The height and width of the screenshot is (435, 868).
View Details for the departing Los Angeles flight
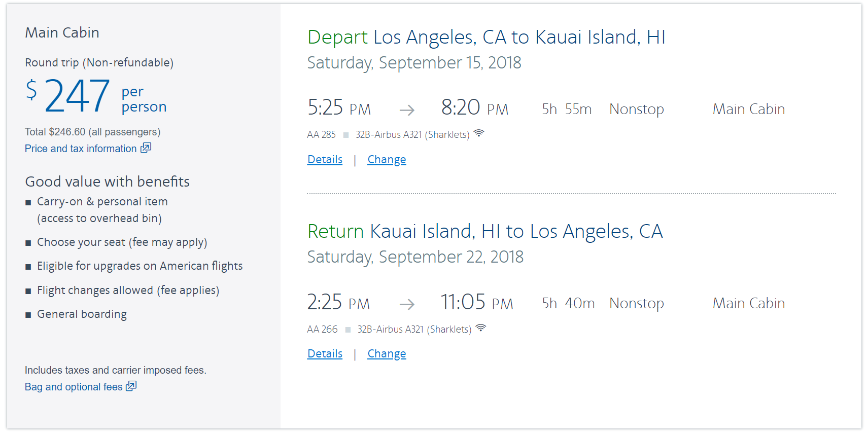(x=325, y=160)
